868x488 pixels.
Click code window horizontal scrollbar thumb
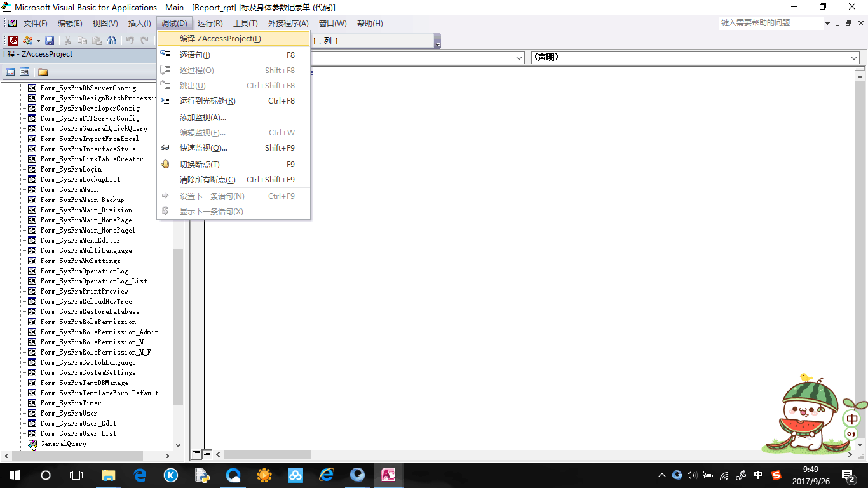[x=267, y=454]
